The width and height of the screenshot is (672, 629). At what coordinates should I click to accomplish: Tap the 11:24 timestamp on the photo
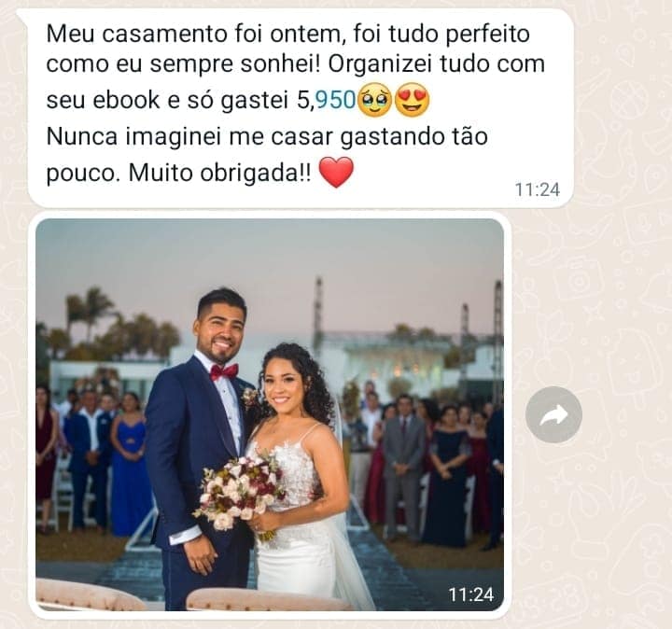coord(471,594)
